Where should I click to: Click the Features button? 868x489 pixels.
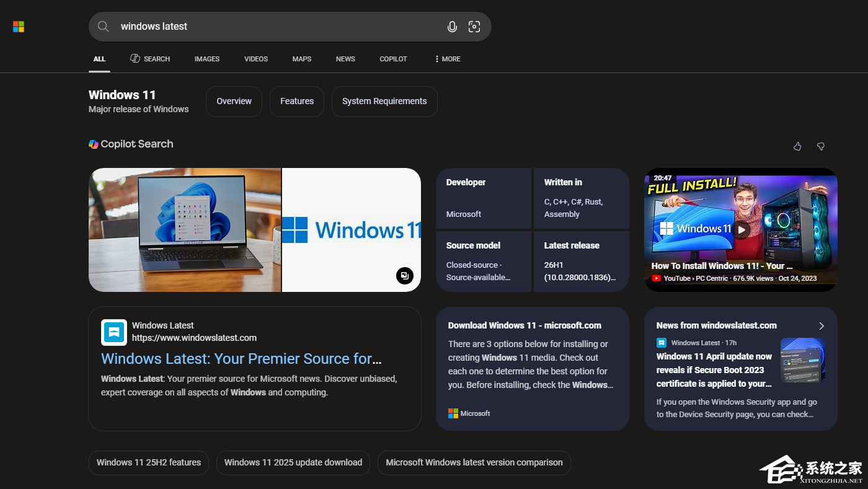click(297, 102)
